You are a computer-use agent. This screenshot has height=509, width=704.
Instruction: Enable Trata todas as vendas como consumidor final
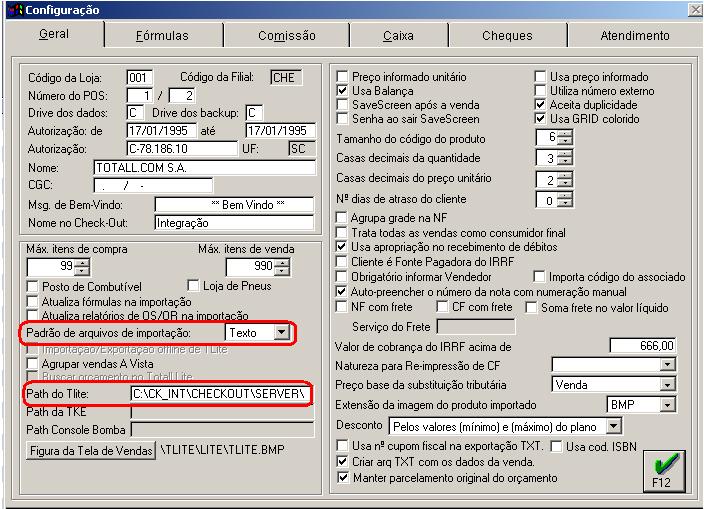click(342, 233)
